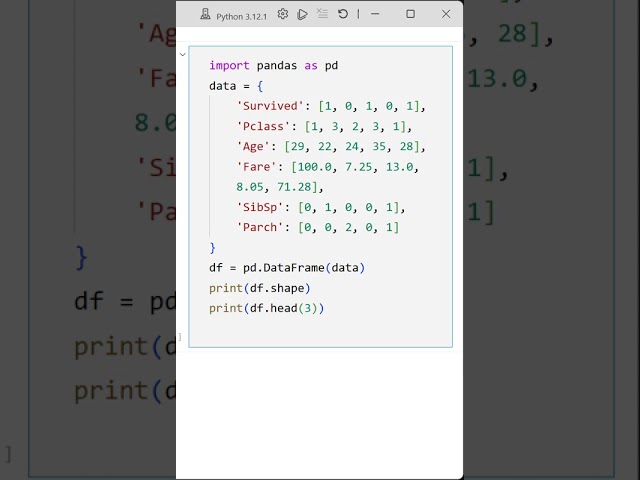Image resolution: width=640 pixels, height=480 pixels.
Task: Click the wrapped line '8.05, 71.28],'
Action: (x=280, y=187)
